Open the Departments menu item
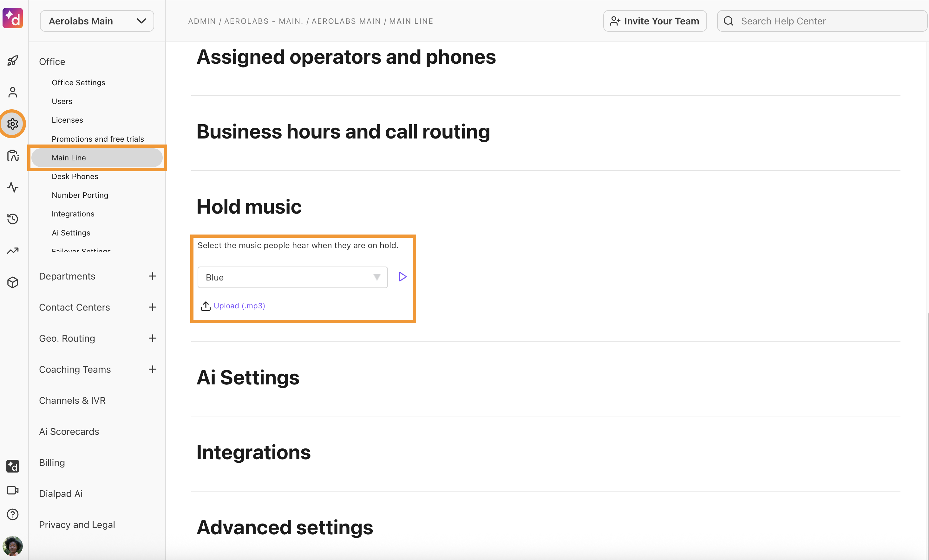This screenshot has height=560, width=929. [67, 276]
